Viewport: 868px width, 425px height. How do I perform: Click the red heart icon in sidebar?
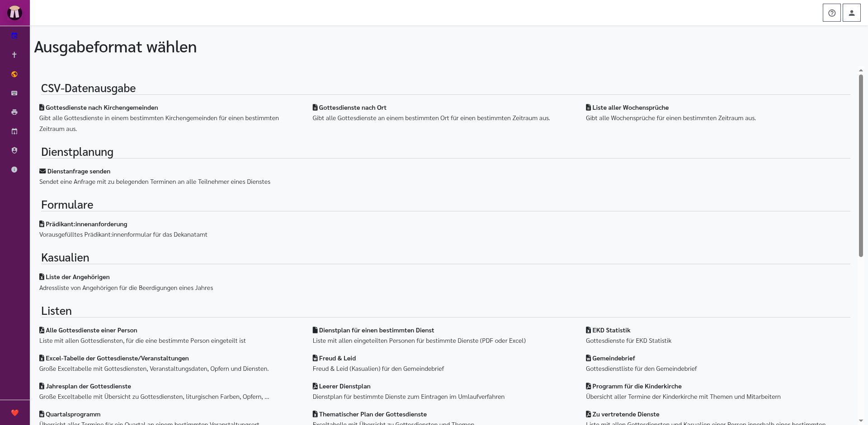point(14,412)
